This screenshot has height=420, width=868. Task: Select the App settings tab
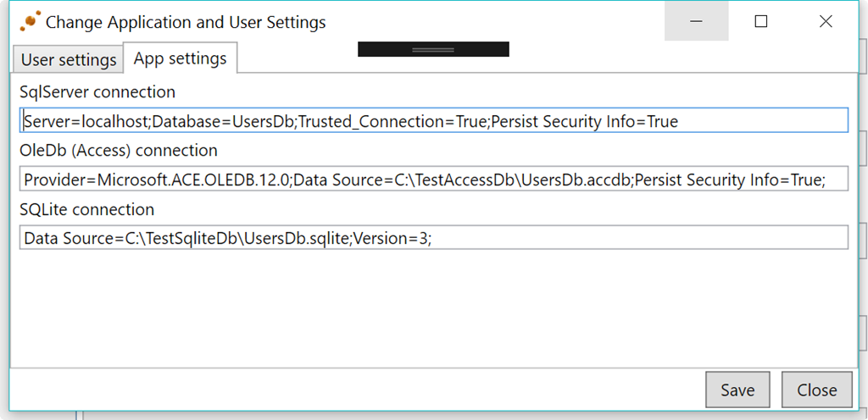pos(180,58)
